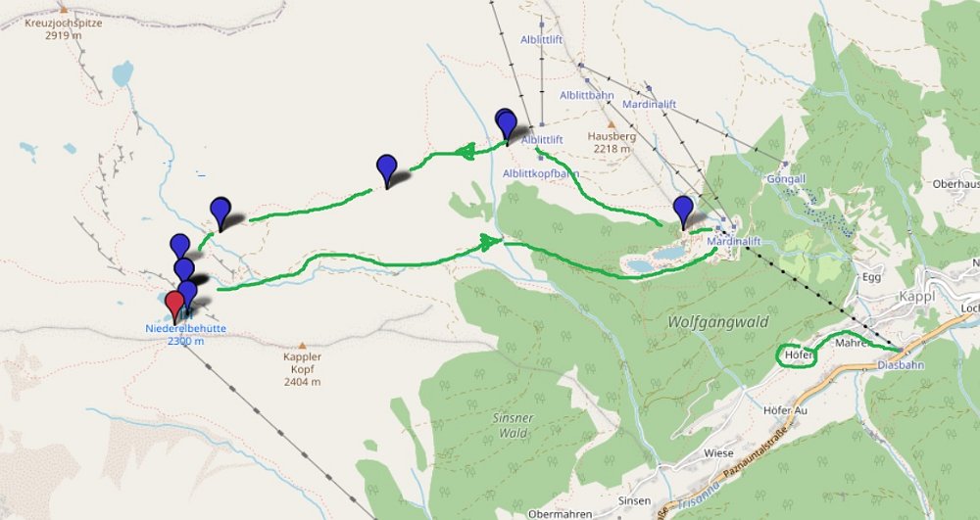980x520 pixels.
Task: Click the Hausberg peak triangle icon
Action: tap(612, 123)
